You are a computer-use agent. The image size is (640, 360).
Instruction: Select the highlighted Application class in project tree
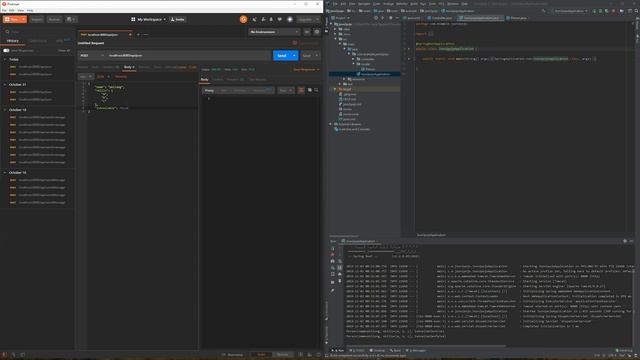(375, 74)
